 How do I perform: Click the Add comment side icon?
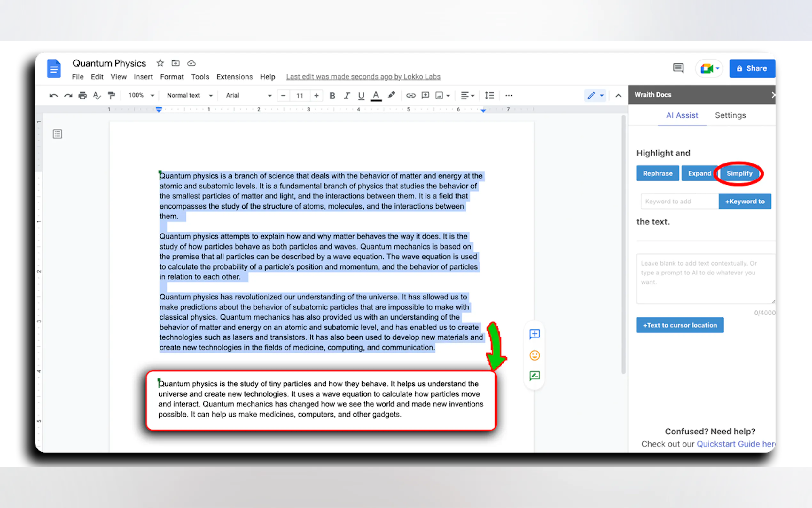click(535, 334)
